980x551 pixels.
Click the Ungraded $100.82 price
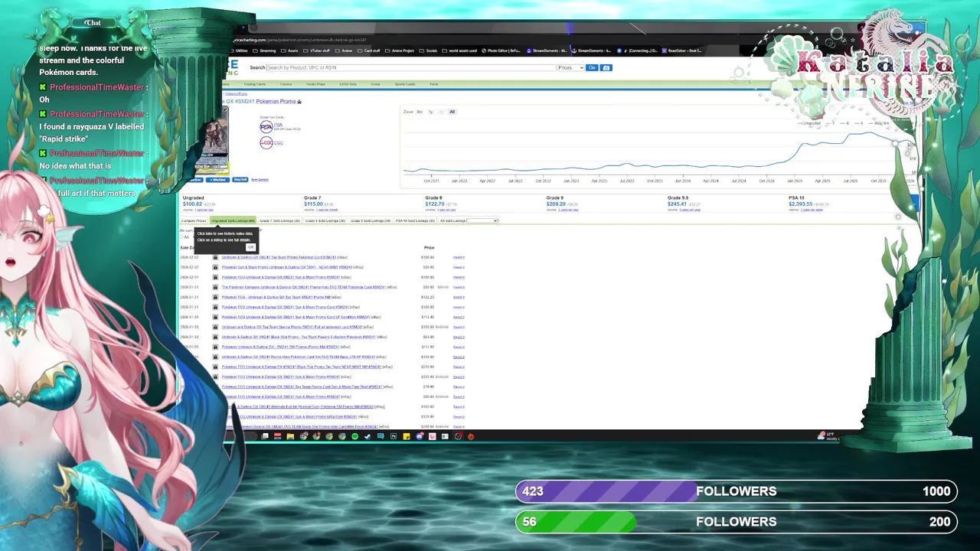(x=192, y=204)
